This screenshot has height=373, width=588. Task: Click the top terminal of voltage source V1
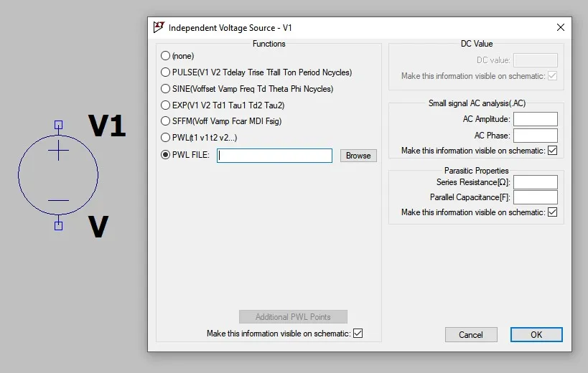point(58,125)
